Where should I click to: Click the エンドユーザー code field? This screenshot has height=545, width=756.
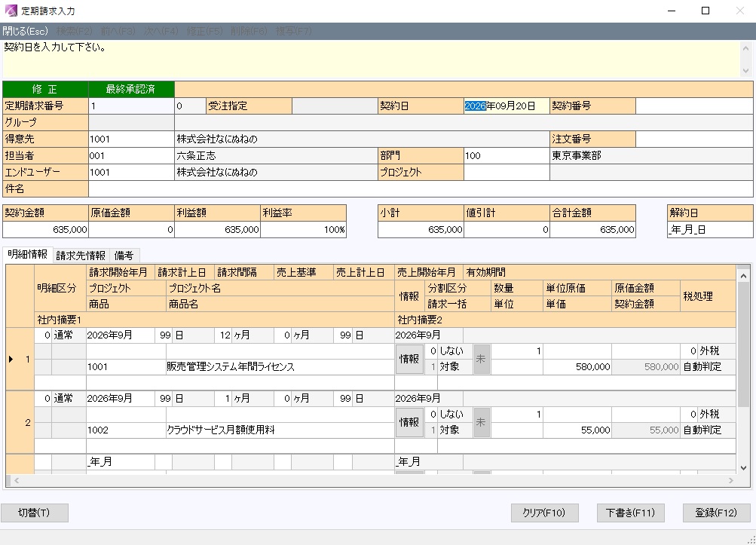pos(132,172)
